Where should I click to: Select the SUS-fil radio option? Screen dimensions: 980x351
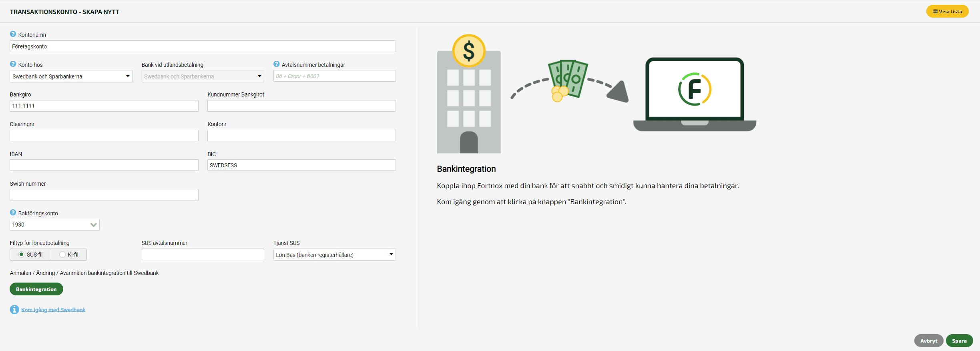(22, 255)
